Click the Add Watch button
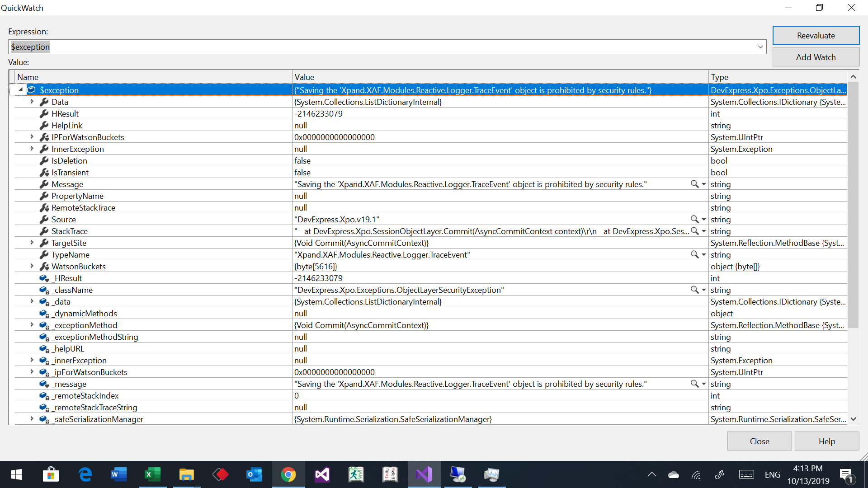The width and height of the screenshot is (868, 488). pyautogui.click(x=816, y=57)
